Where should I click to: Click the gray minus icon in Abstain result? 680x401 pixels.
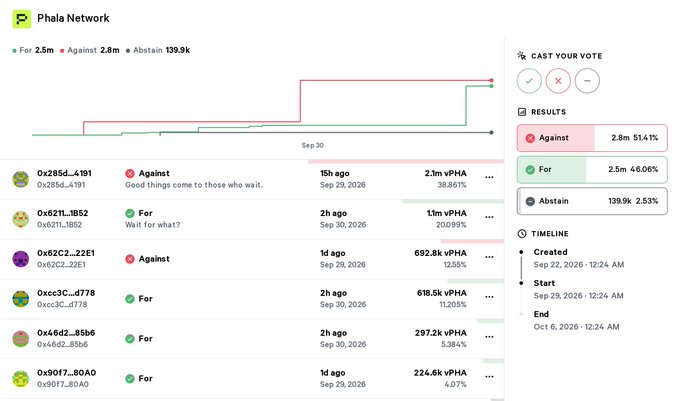coord(530,201)
